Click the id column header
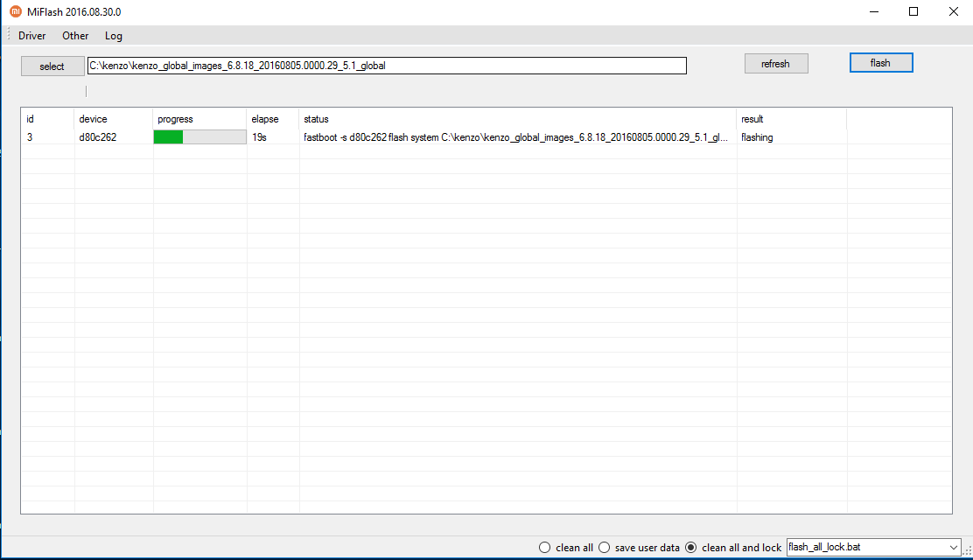This screenshot has height=560, width=973. [x=48, y=119]
